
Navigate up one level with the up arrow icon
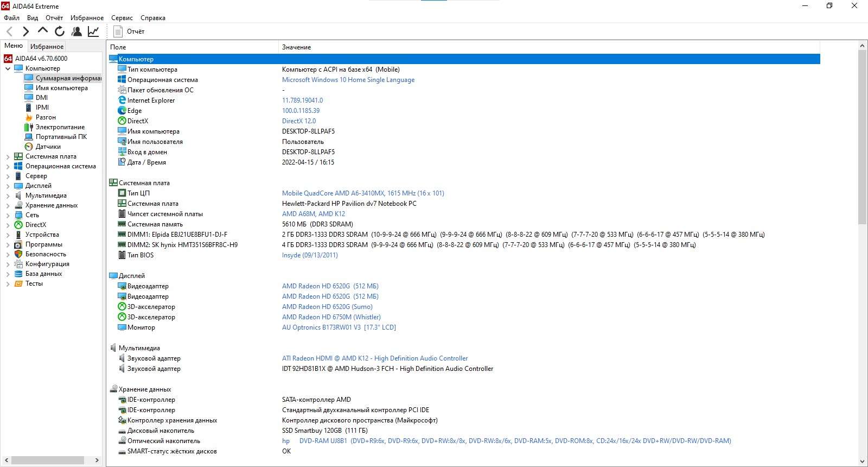[x=42, y=31]
